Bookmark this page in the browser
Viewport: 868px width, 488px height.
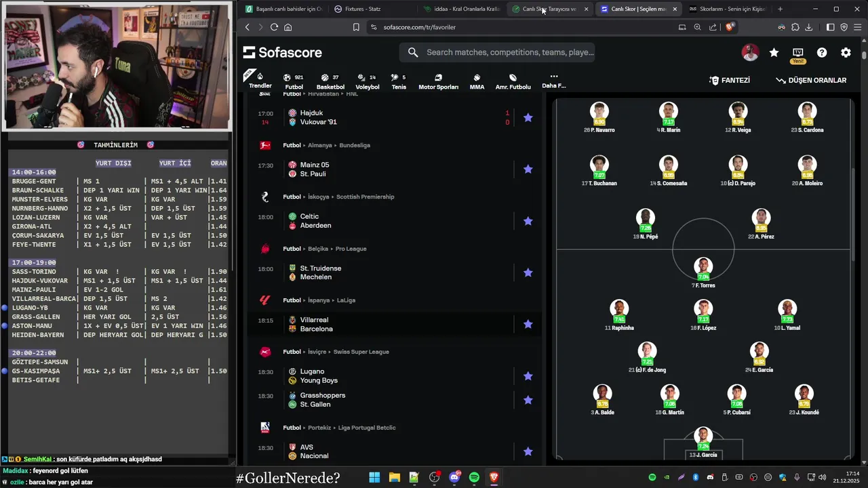[356, 27]
